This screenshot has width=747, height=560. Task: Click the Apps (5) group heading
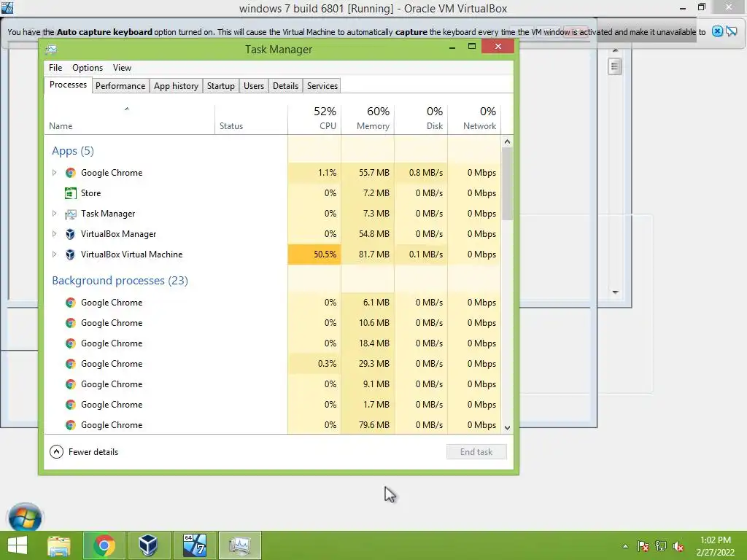(x=73, y=151)
